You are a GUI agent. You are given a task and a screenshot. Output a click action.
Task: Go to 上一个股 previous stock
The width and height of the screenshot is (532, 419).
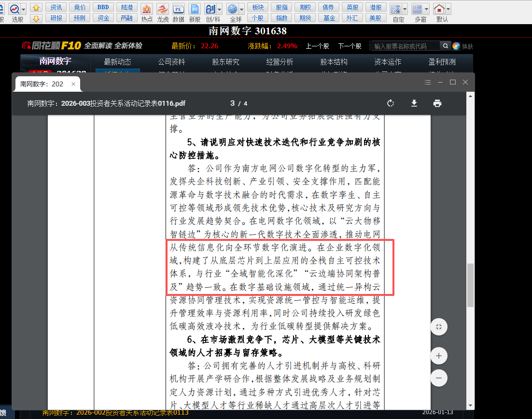pyautogui.click(x=317, y=46)
